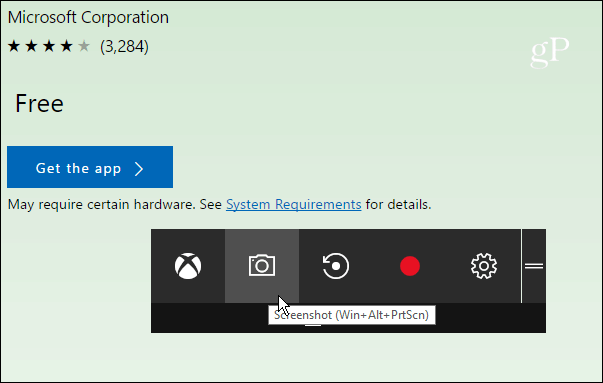Click the Record that replay icon
603x383 pixels.
pos(336,266)
